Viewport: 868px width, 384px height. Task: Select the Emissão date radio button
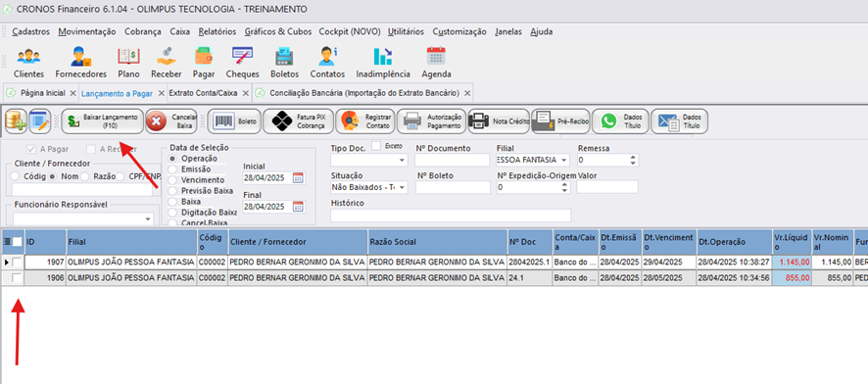pos(172,169)
